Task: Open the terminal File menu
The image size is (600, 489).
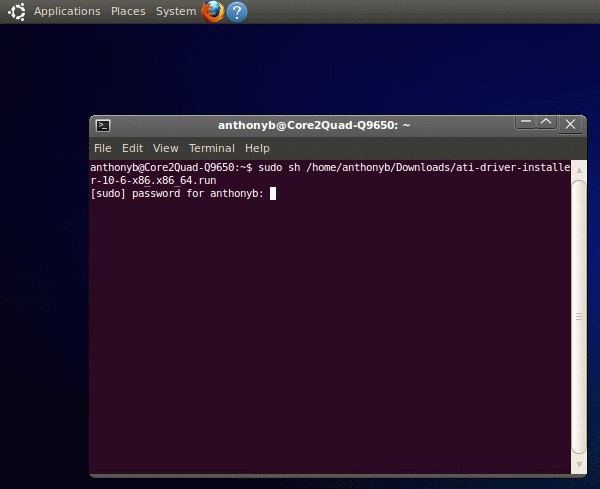Action: click(x=103, y=148)
